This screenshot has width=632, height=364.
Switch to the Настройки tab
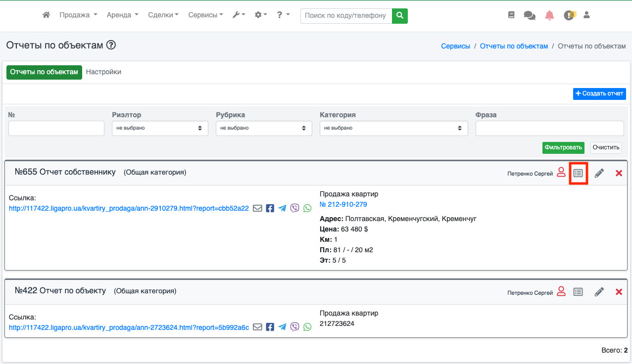point(103,72)
